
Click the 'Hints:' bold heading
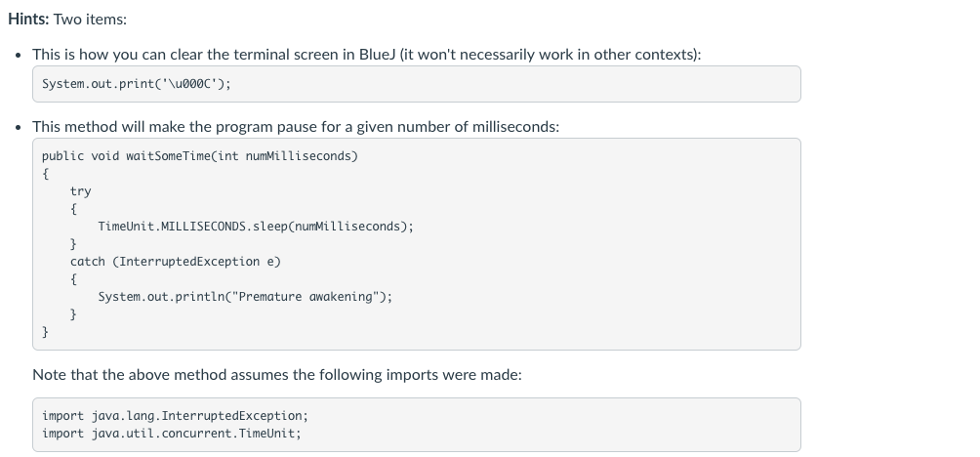pyautogui.click(x=28, y=20)
